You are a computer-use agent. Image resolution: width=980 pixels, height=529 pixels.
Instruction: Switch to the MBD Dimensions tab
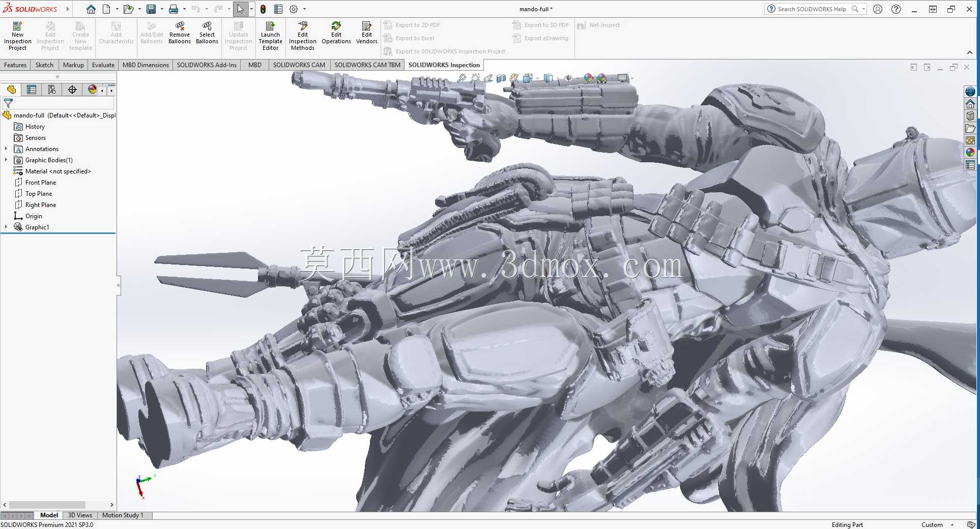click(x=146, y=65)
